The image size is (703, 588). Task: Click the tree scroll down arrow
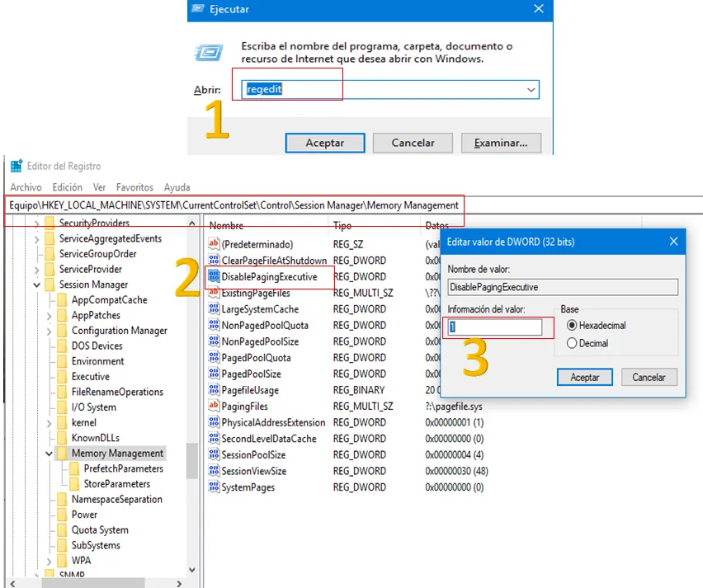[x=192, y=570]
